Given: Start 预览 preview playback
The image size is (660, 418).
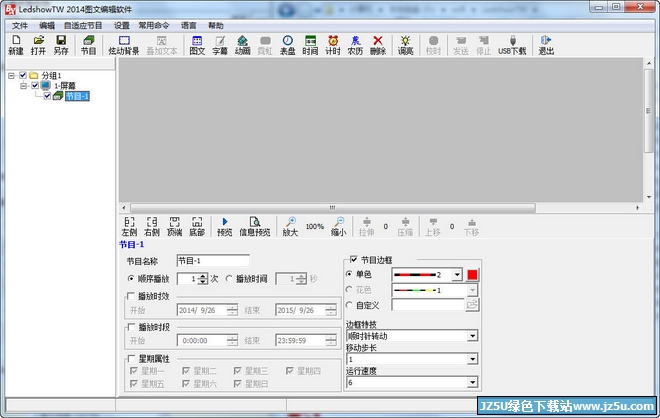Looking at the screenshot, I should click(x=225, y=226).
